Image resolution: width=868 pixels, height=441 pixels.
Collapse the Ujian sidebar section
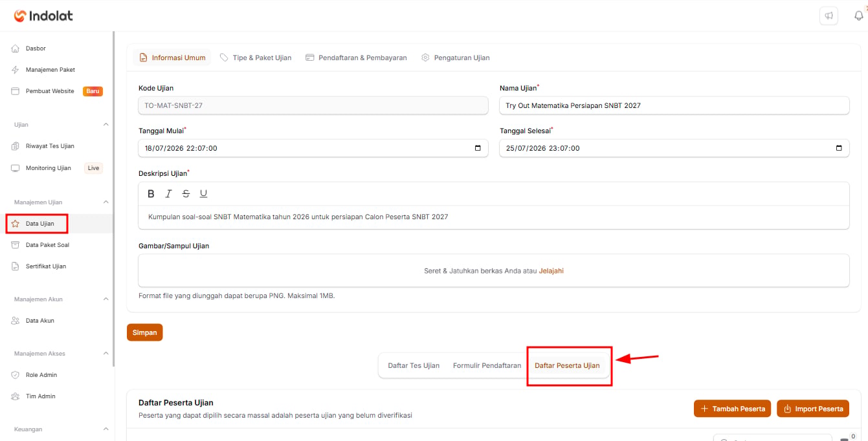(x=106, y=124)
